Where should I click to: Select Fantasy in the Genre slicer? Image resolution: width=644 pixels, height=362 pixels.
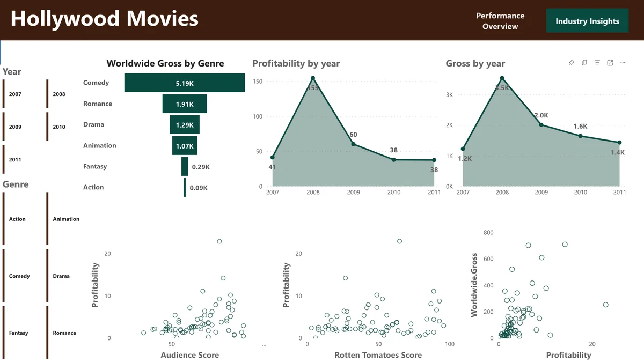(x=18, y=333)
